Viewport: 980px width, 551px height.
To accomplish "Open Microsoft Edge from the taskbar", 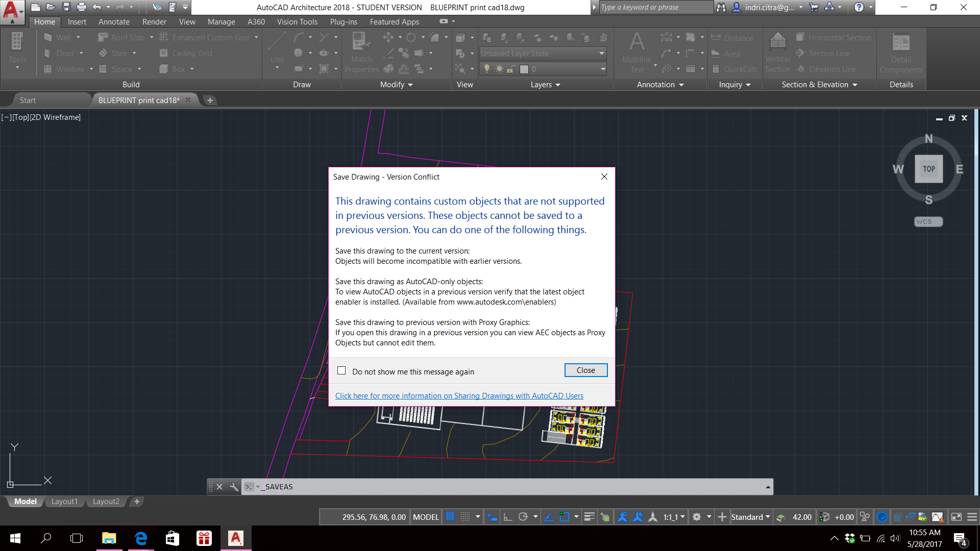I will (141, 538).
